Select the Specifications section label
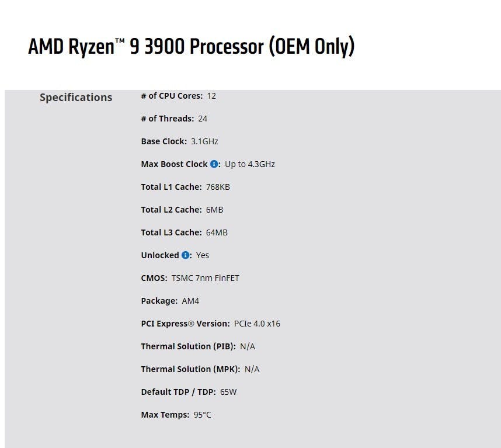The height and width of the screenshot is (448, 501). pos(76,97)
